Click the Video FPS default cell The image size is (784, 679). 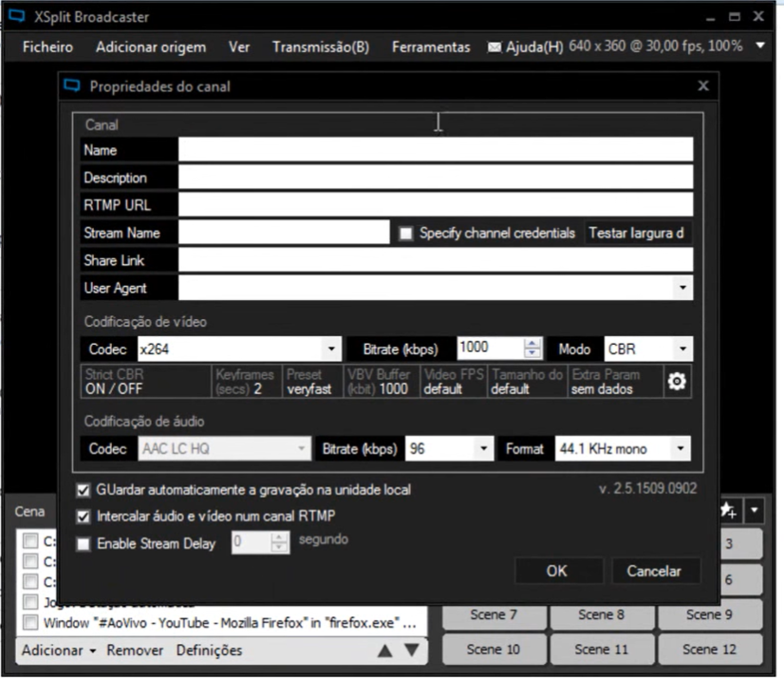(453, 382)
